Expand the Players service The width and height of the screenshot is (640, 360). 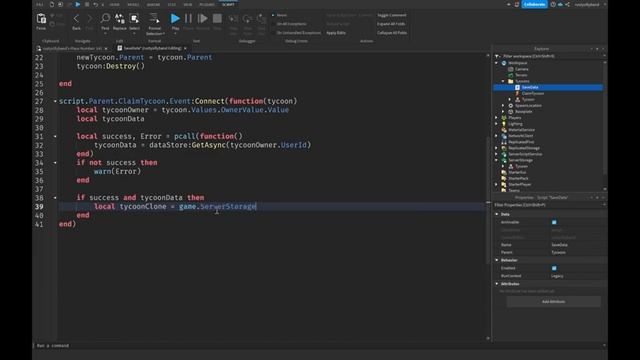tap(497, 118)
